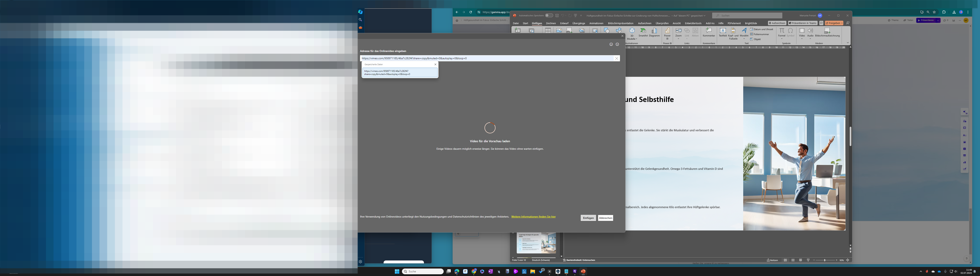Click Präsentieren in Teams button

click(x=803, y=23)
